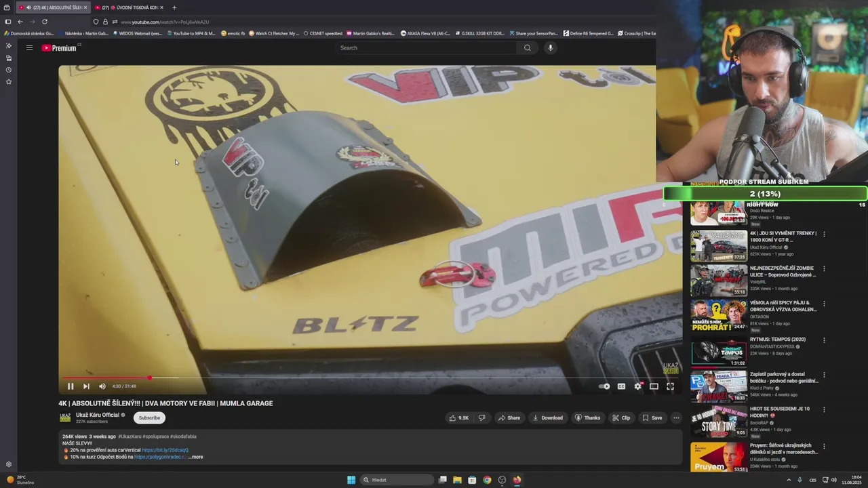Open options for the NEJNEBEZPEČNĚJŠÍ ZOMBIE ULICE suggestion

point(824,268)
